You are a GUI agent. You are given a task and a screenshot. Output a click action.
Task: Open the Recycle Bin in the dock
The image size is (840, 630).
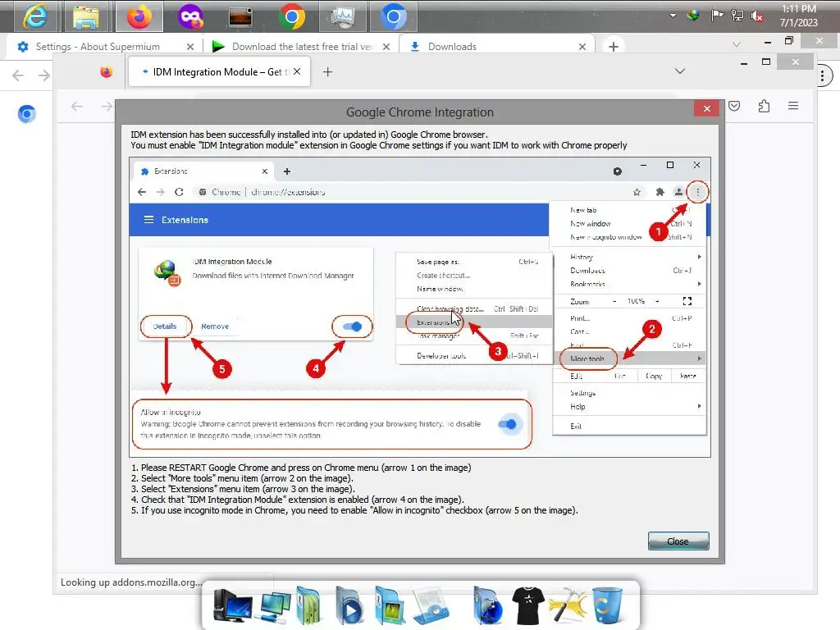tap(606, 606)
